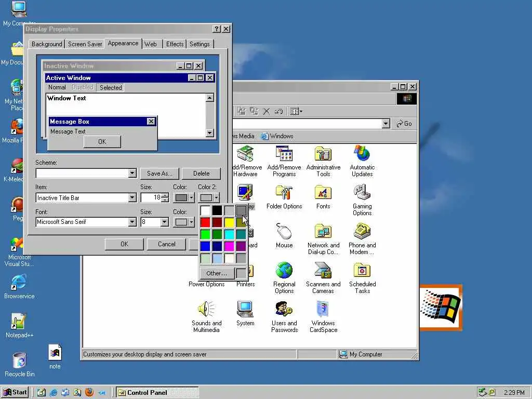Open Phone and Modem options icon
Image resolution: width=532 pixels, height=399 pixels.
click(362, 239)
